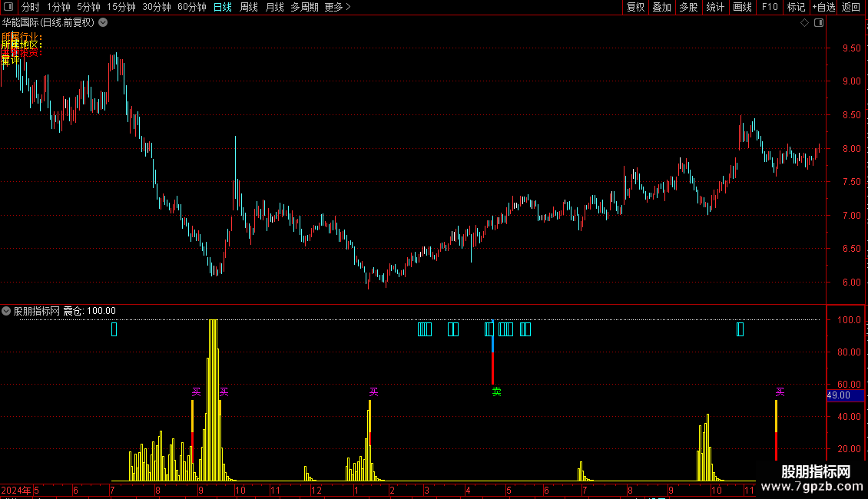Image resolution: width=868 pixels, height=499 pixels.
Task: Select the 1分钟 period
Action: 58,7
